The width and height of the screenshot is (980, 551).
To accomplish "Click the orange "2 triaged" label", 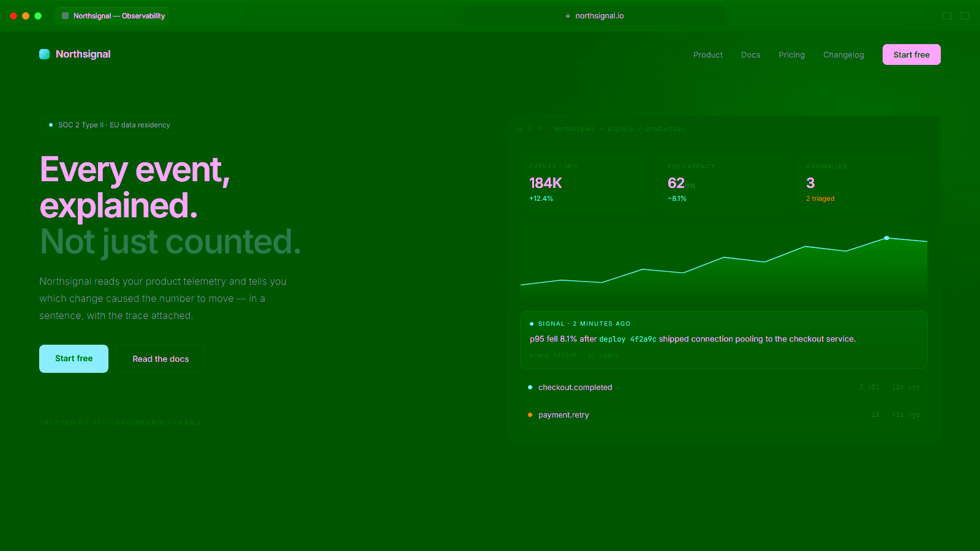I will 820,198.
